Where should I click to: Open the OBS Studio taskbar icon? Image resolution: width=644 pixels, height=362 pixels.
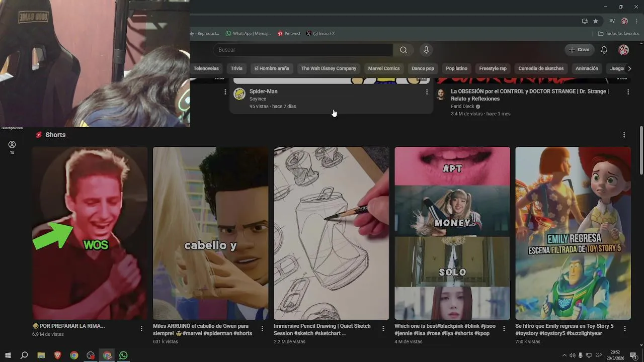tap(91, 355)
